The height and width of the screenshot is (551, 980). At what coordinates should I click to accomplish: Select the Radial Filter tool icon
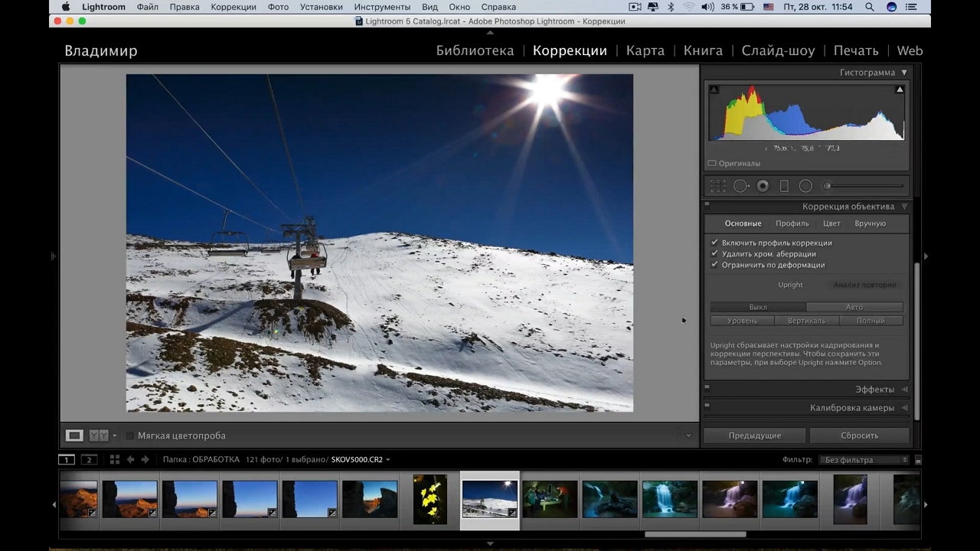point(805,186)
